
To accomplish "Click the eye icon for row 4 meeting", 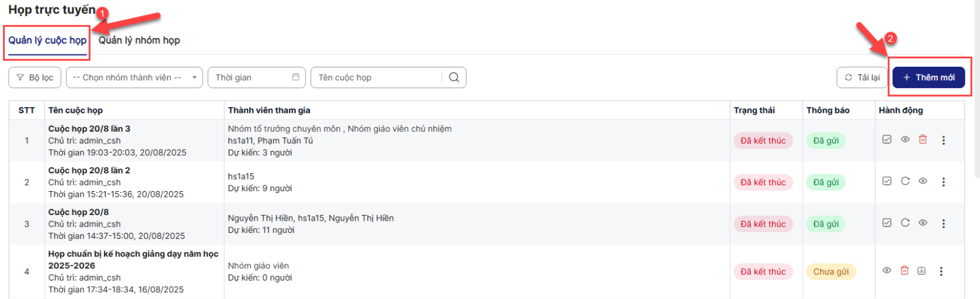I will pos(886,271).
